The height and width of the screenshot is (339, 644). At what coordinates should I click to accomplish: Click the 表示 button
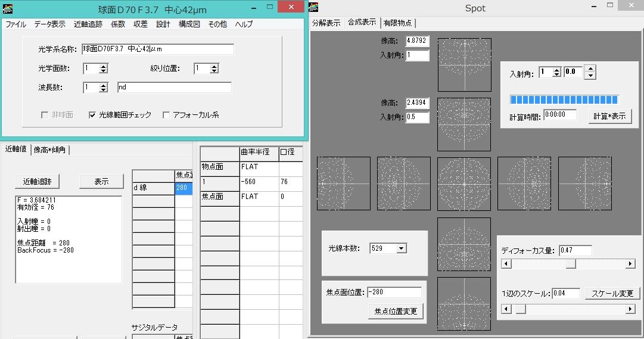tap(101, 181)
